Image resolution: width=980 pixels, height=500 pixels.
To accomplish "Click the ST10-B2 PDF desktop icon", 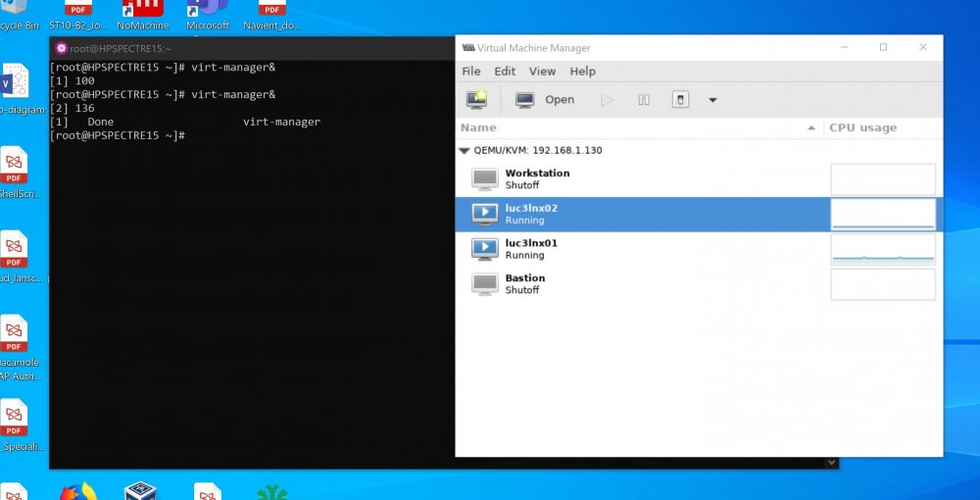I will click(78, 15).
